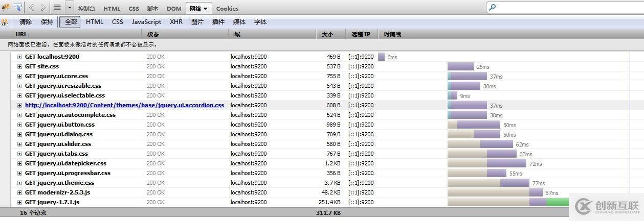Expand the jquery.ui.accordion.css request row
This screenshot has width=644, height=221.
point(20,105)
